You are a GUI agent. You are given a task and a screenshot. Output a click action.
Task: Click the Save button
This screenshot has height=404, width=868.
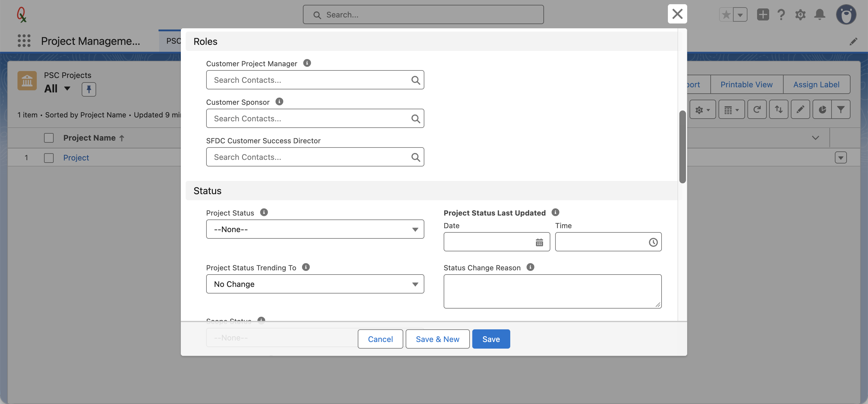pos(491,339)
